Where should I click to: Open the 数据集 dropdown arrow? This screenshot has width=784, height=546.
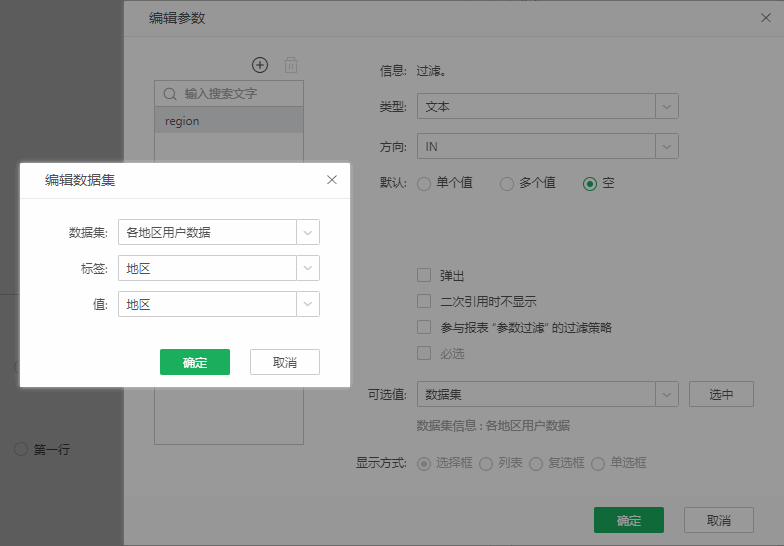pos(308,232)
